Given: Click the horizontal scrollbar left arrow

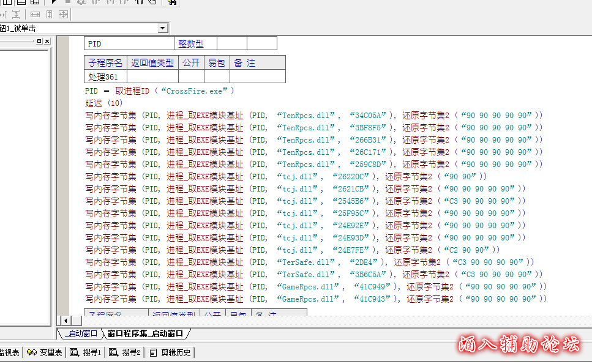Looking at the screenshot, I should (x=64, y=321).
